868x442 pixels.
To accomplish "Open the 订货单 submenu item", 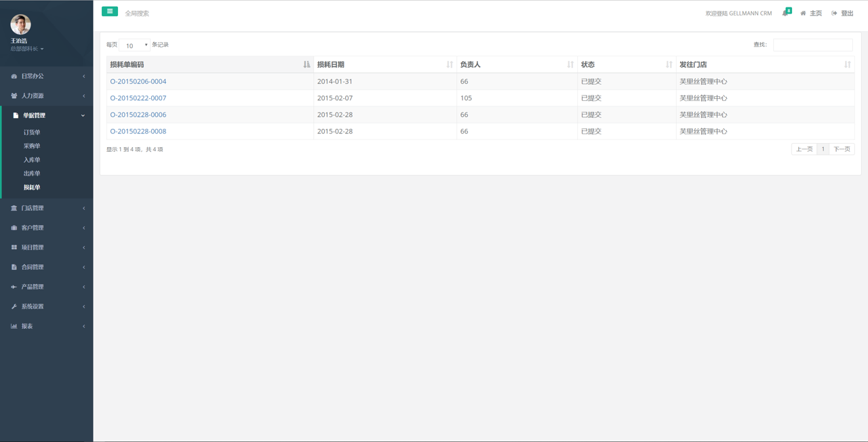I will (32, 132).
